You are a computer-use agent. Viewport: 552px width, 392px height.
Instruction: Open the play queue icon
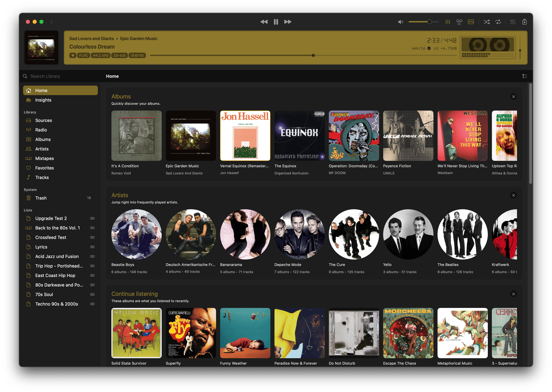coord(524,22)
